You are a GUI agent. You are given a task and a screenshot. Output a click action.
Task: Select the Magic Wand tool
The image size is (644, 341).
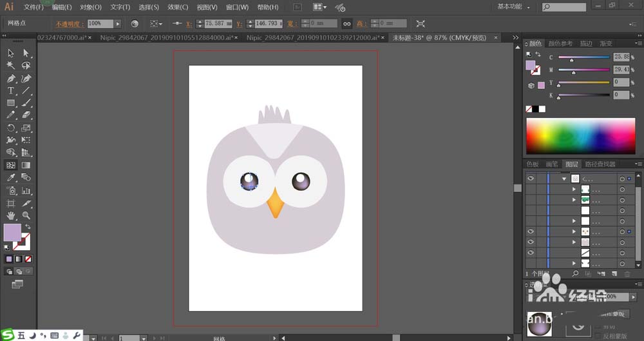coord(11,66)
